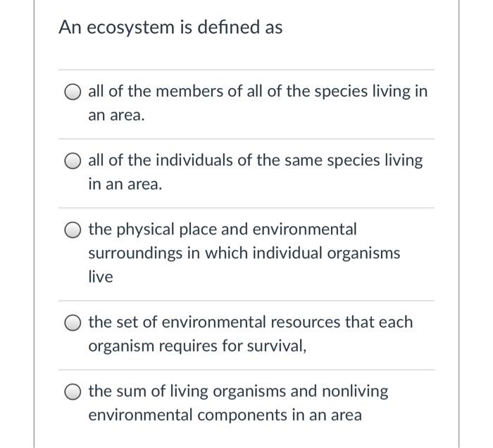Click the single word 'live' in third answer

coord(101,277)
